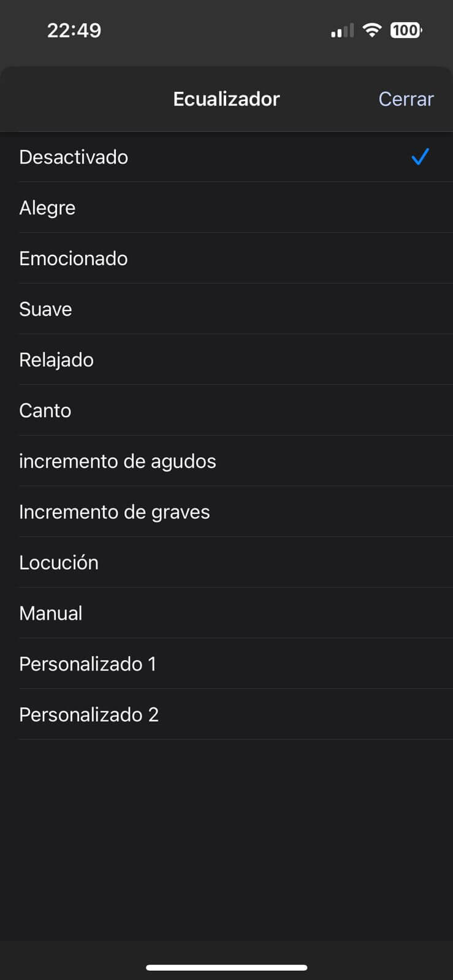Tap the cellular signal bars icon
This screenshot has height=980, width=453.
[x=342, y=31]
